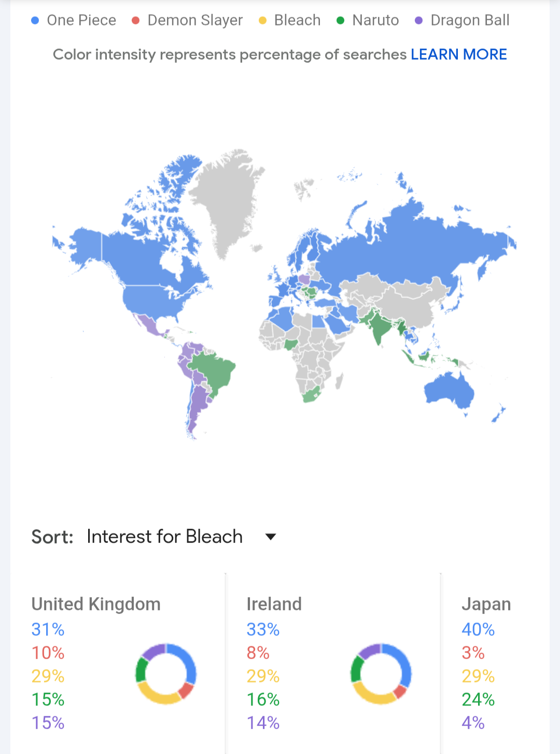
Task: Select the Ireland region heading
Action: pos(274,604)
